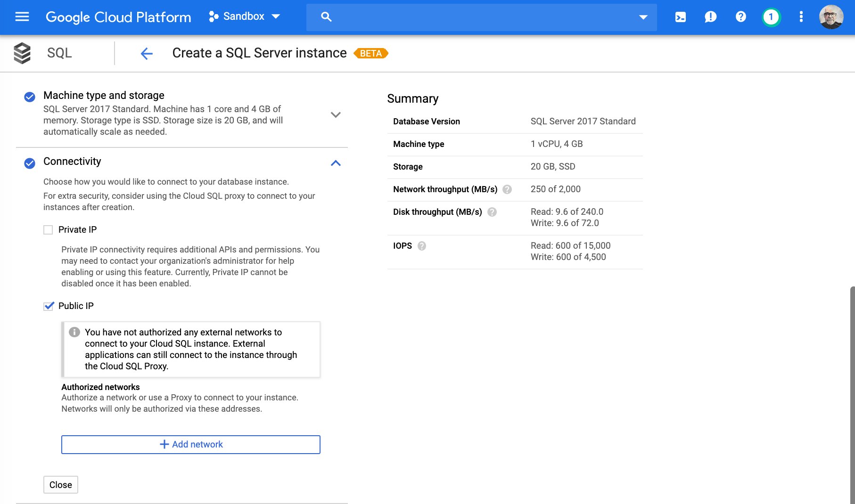Open the help question mark menu
The height and width of the screenshot is (504, 855).
coord(740,17)
